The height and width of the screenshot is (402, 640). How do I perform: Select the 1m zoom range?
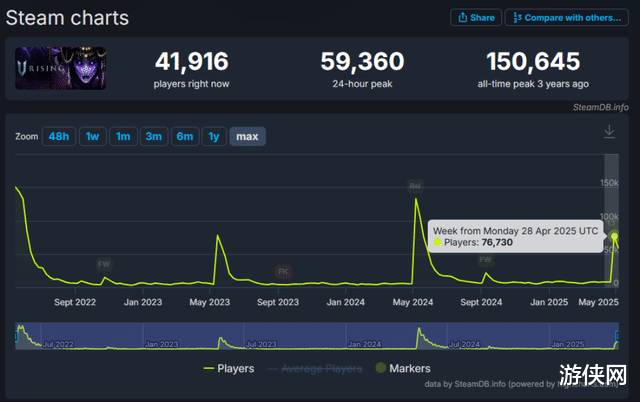(123, 136)
